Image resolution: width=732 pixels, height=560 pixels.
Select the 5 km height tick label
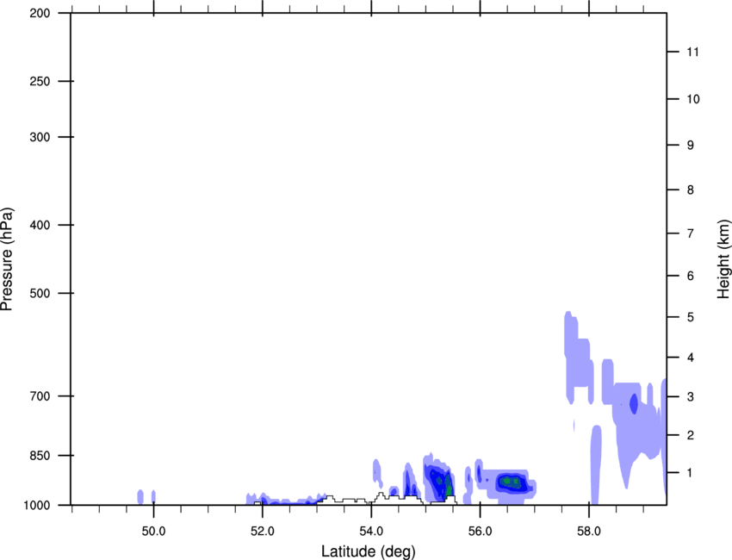click(x=690, y=318)
